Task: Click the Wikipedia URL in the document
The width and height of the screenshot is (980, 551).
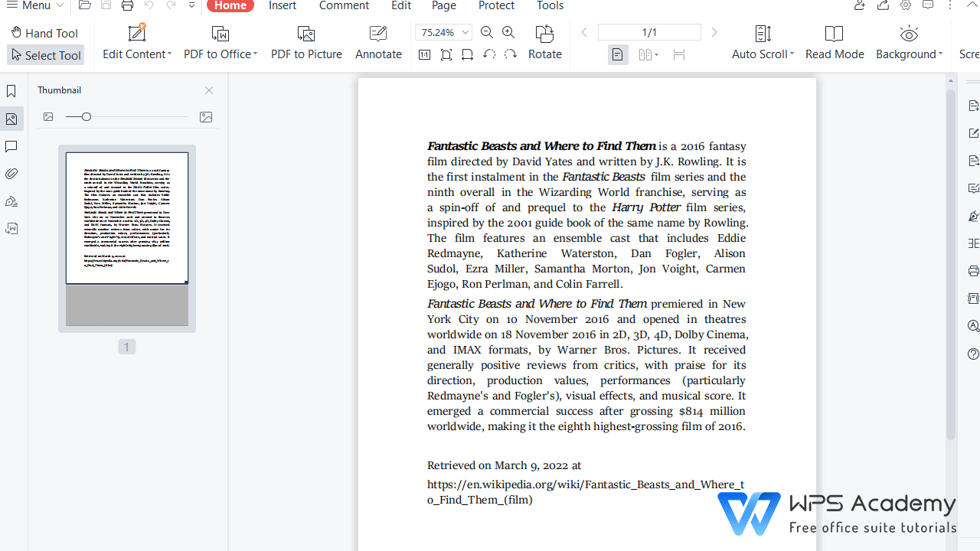Action: [586, 492]
